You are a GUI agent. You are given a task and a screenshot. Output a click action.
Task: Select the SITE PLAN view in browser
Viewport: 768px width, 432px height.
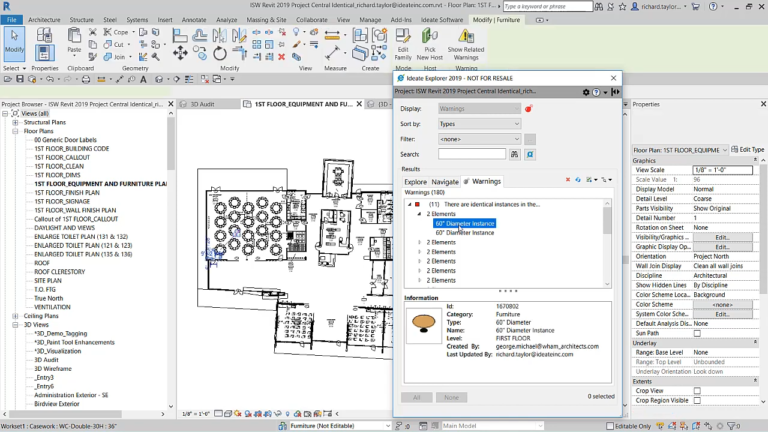(x=48, y=281)
